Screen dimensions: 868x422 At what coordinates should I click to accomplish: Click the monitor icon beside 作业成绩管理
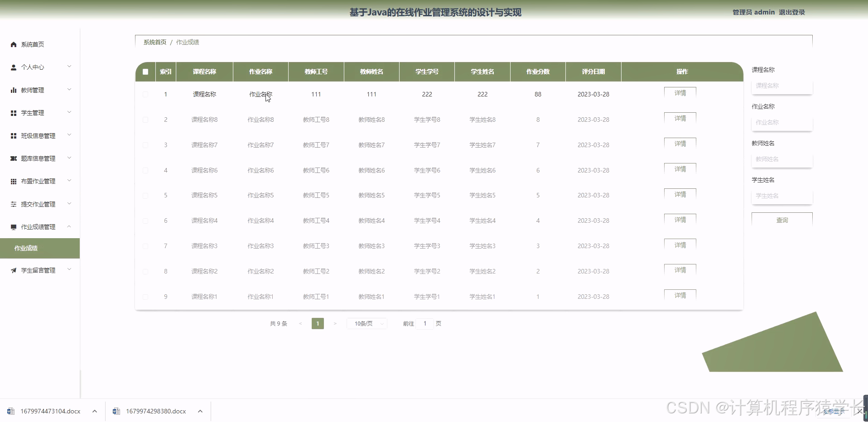click(x=14, y=227)
